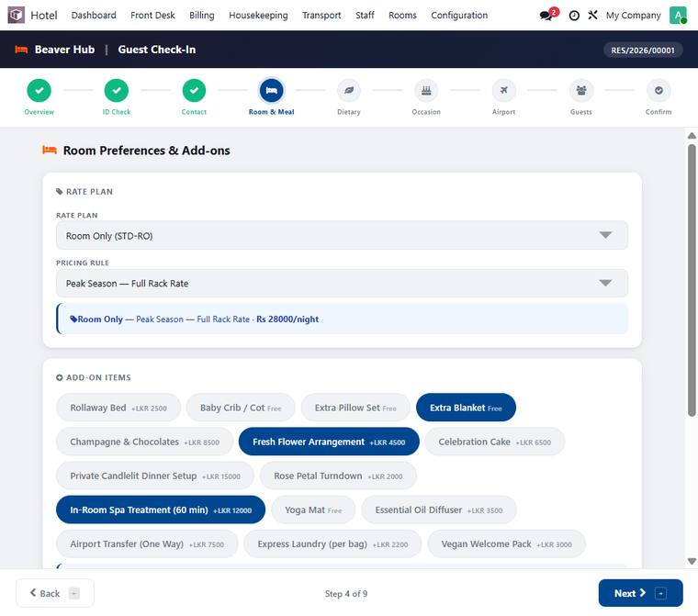Toggle the Vegan Welcome Pack add-on

coord(507,543)
